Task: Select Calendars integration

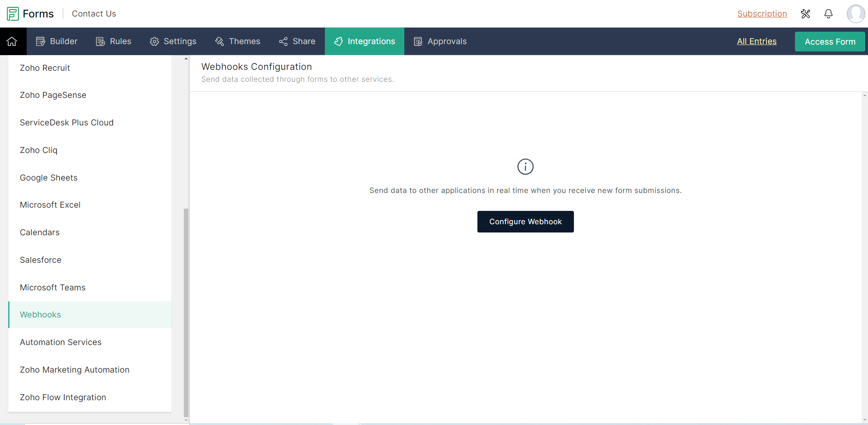Action: [90, 232]
